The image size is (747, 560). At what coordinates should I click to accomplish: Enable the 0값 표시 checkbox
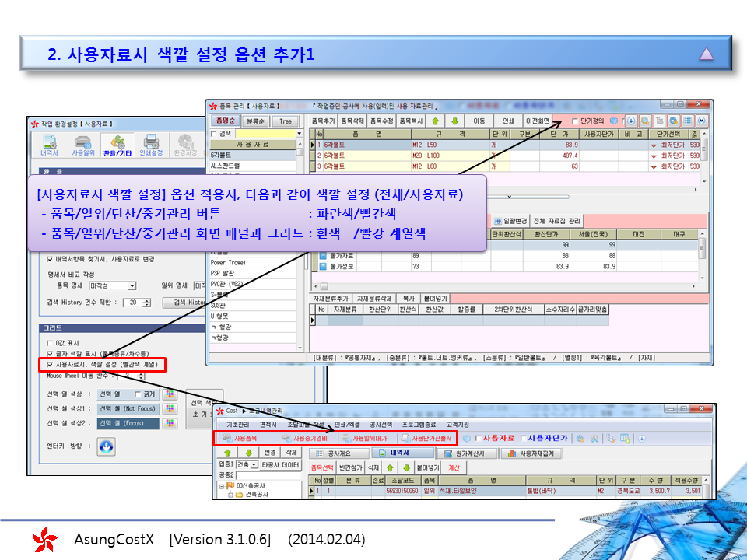click(x=50, y=343)
